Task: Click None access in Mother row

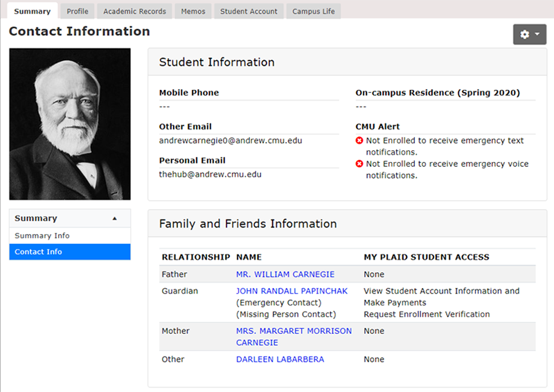Action: pyautogui.click(x=374, y=331)
